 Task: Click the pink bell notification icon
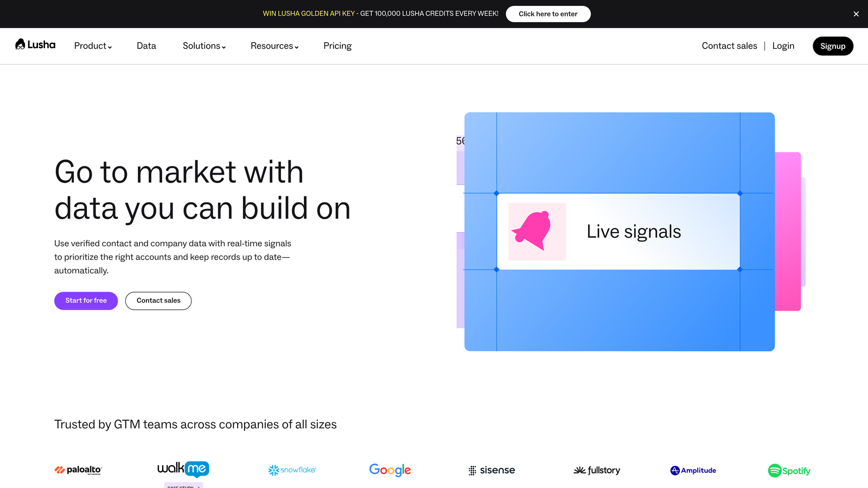(537, 232)
